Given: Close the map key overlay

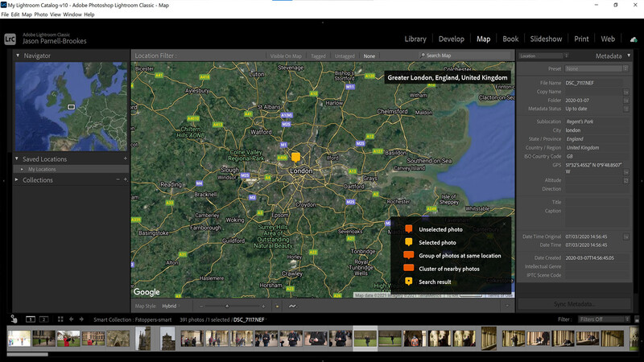Looking at the screenshot, I should click(505, 224).
